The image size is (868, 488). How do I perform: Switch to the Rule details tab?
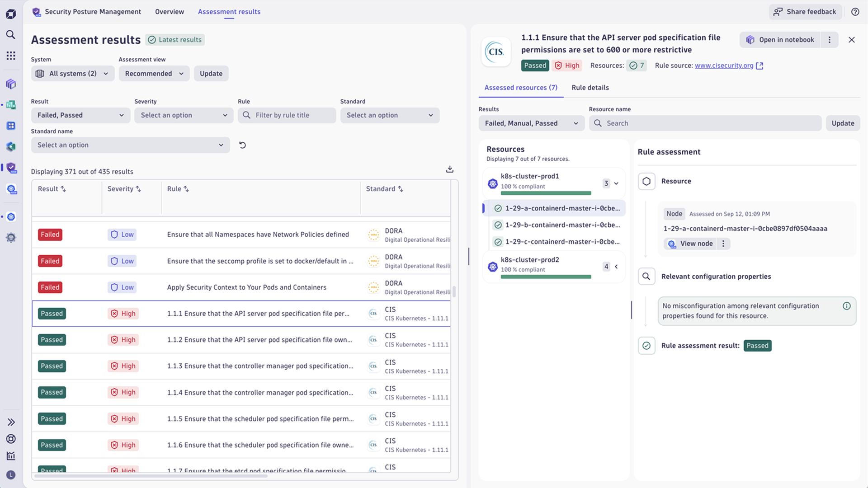tap(590, 88)
